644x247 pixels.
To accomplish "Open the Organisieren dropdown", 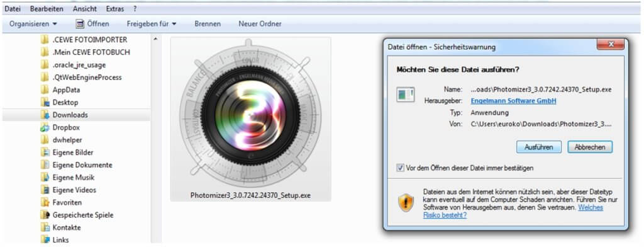I will [x=33, y=24].
